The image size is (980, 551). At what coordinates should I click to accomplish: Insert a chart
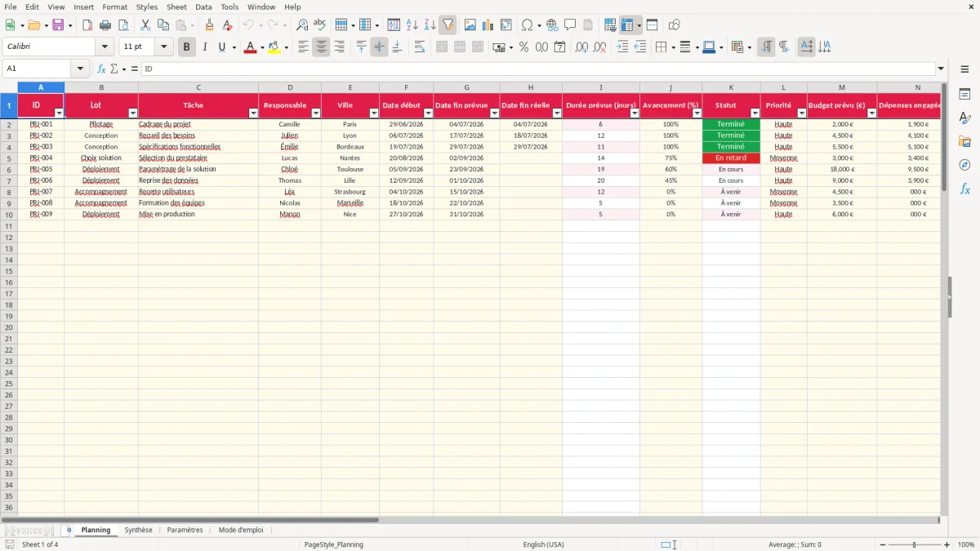click(488, 25)
